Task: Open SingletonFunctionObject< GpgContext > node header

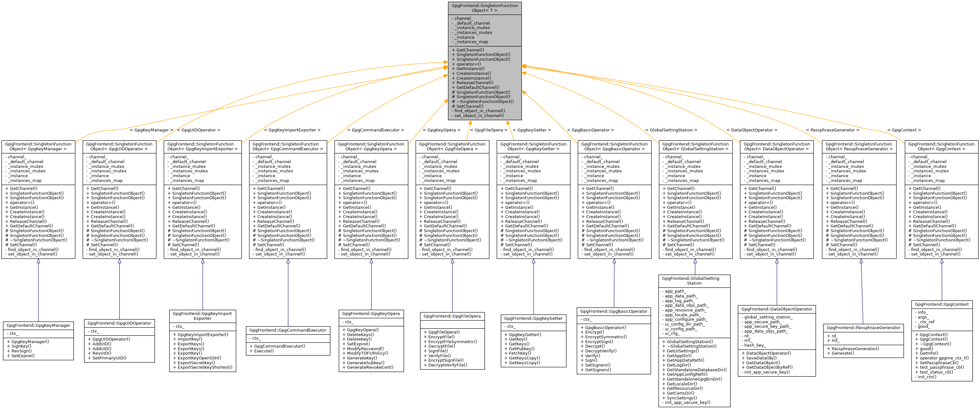Action: click(x=941, y=146)
